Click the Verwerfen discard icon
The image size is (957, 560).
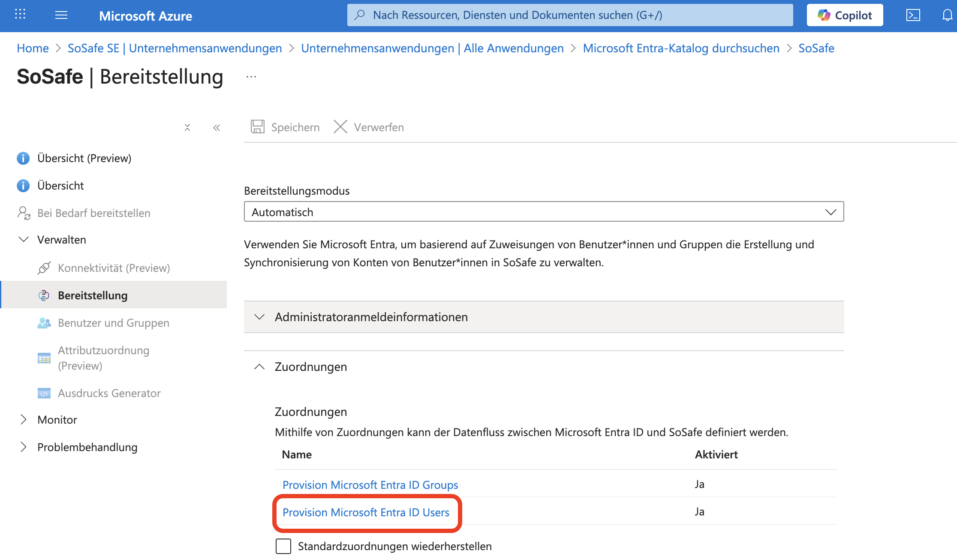[340, 127]
